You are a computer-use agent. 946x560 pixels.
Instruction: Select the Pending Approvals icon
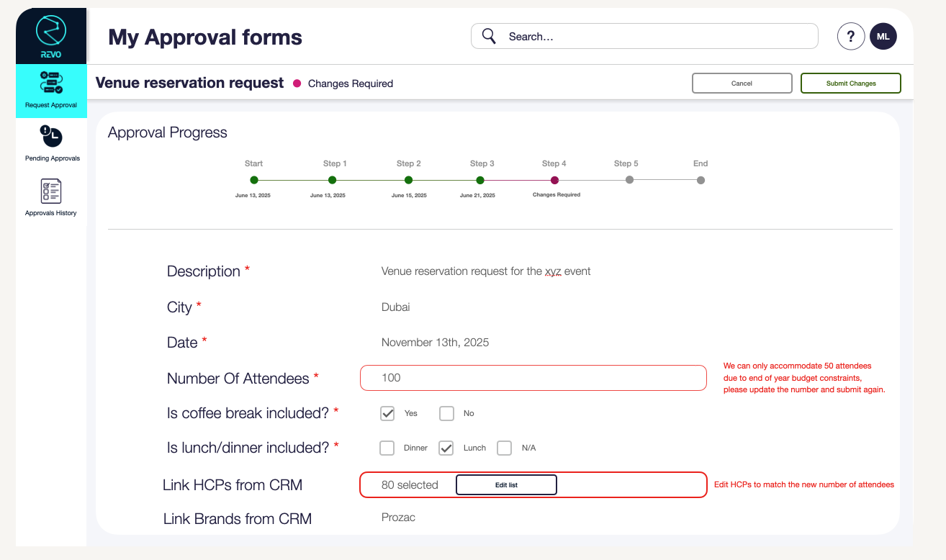[50, 142]
